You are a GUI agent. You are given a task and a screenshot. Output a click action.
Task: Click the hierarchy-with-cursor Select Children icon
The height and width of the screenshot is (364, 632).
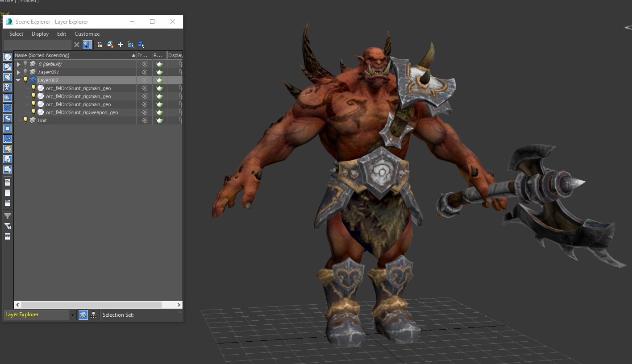point(131,45)
